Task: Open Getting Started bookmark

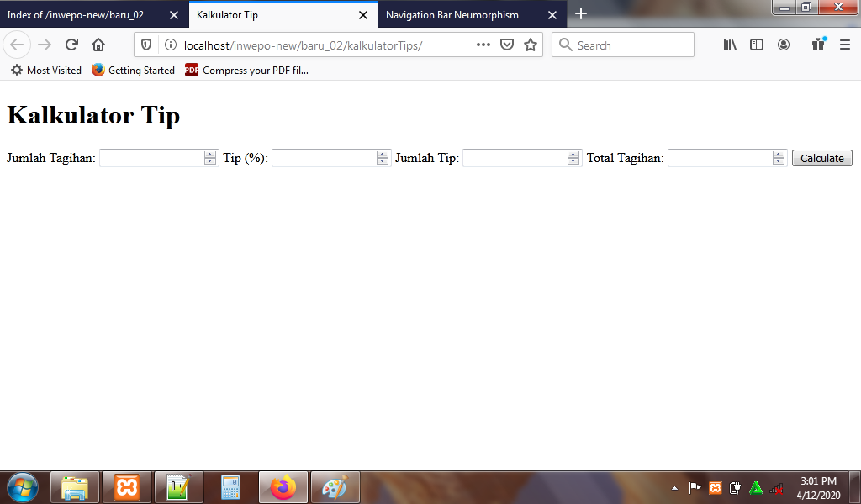Action: (x=134, y=71)
